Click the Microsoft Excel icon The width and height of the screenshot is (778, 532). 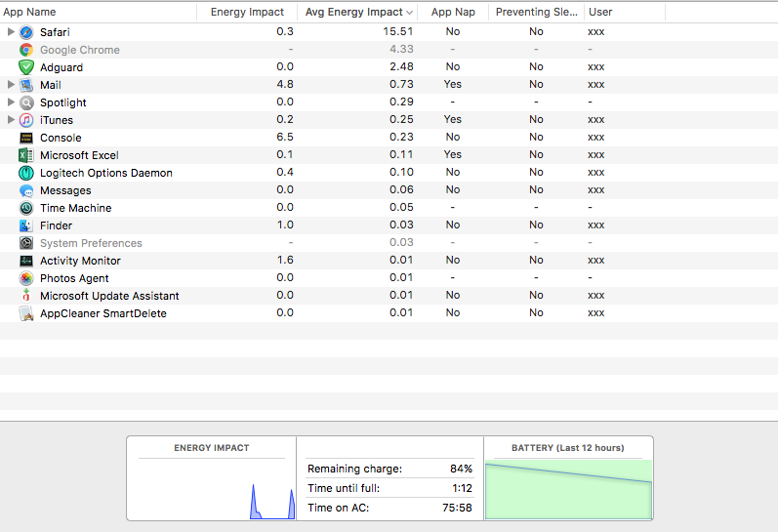(26, 155)
